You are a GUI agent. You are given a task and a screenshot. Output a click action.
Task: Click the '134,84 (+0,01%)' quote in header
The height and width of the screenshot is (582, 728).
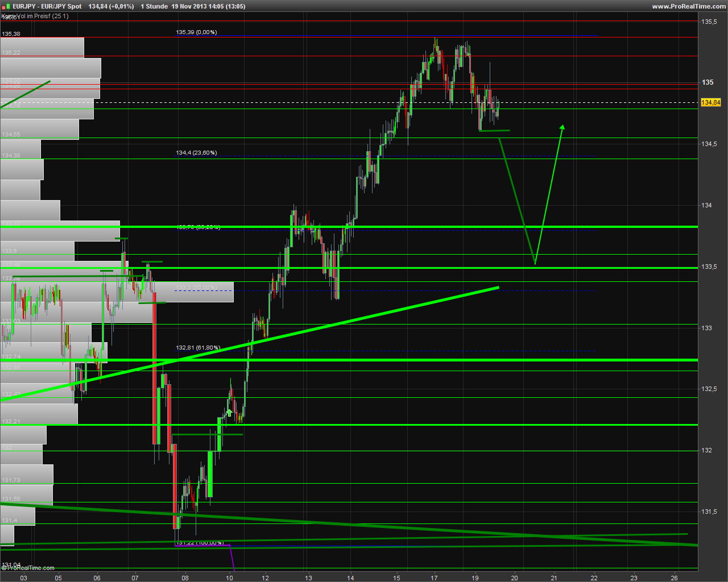pos(111,6)
